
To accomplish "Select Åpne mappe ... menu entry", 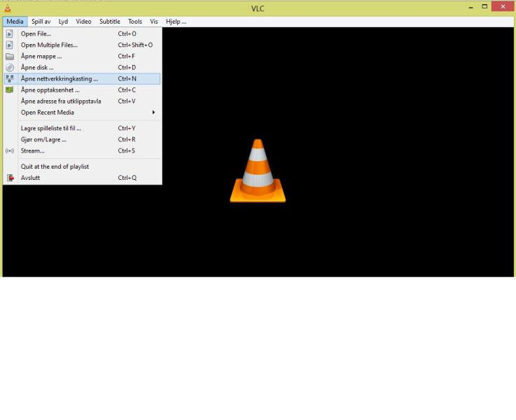I will click(x=83, y=56).
